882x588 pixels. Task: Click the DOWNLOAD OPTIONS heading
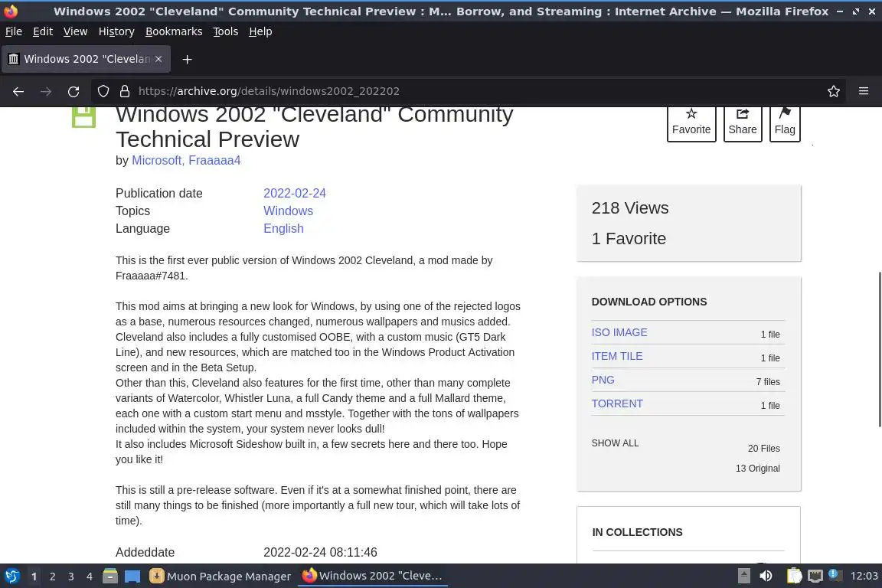point(649,302)
